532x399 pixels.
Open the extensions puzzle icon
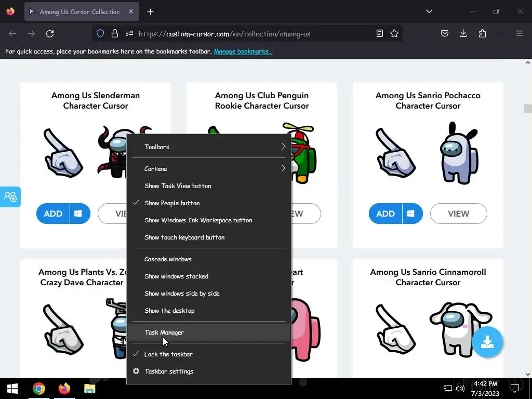[482, 33]
